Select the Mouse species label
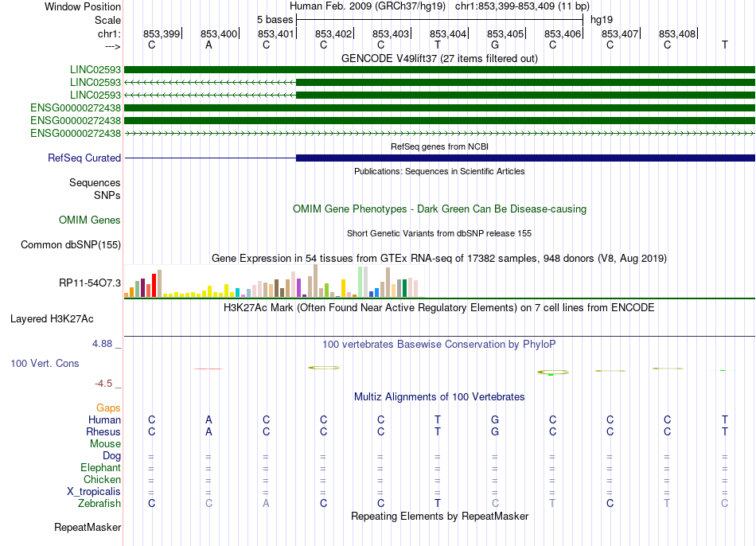 [105, 444]
